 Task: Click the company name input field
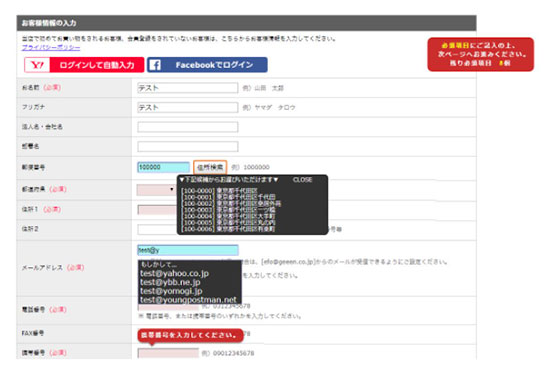188,127
